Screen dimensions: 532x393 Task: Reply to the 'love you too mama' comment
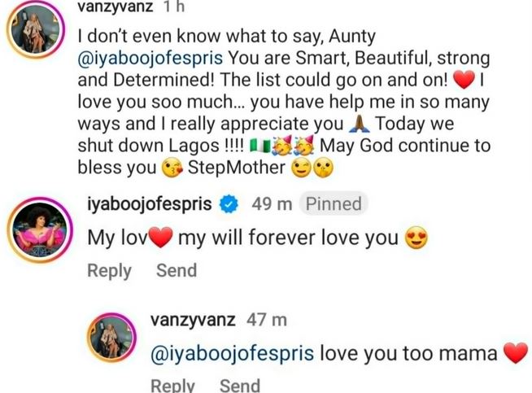[173, 385]
